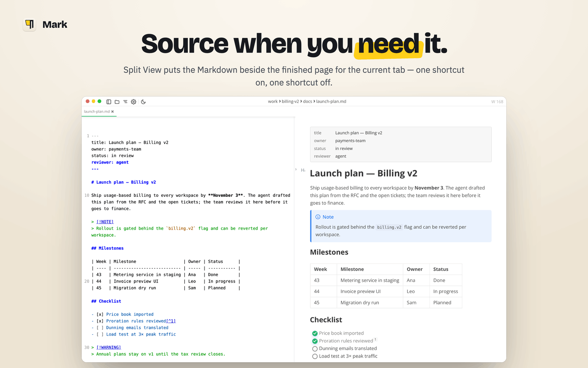Viewport: 588px width, 368px height.
Task: Click 'in review' status value in frontmatter box
Action: coord(344,148)
